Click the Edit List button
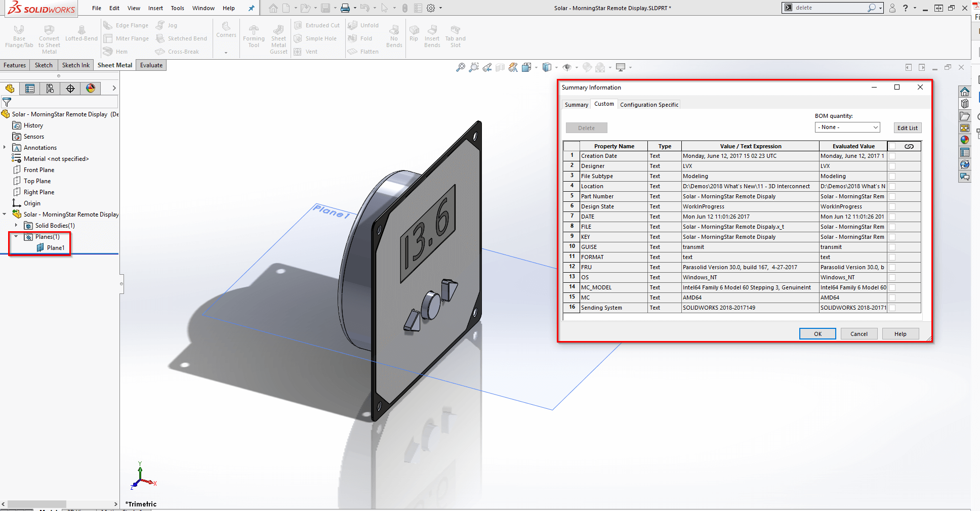 click(908, 128)
